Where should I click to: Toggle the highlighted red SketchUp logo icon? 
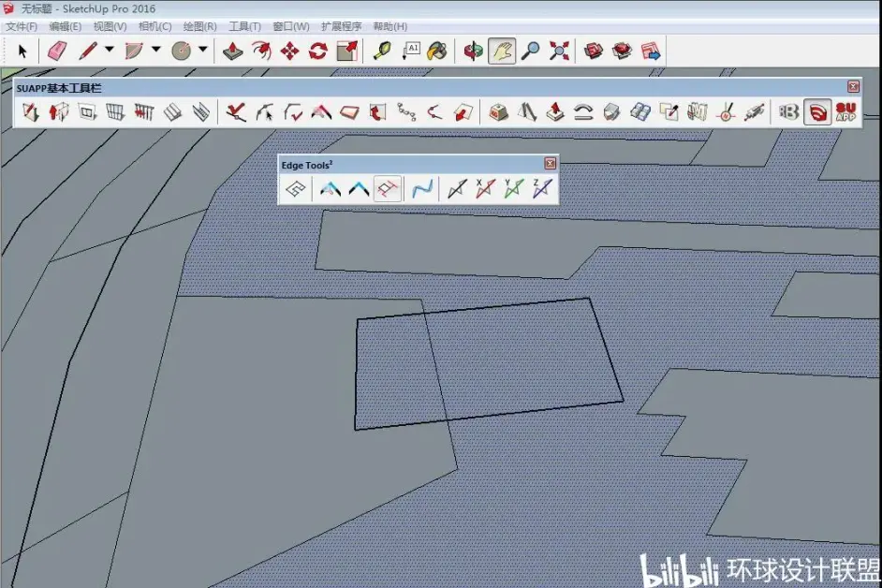pos(817,112)
